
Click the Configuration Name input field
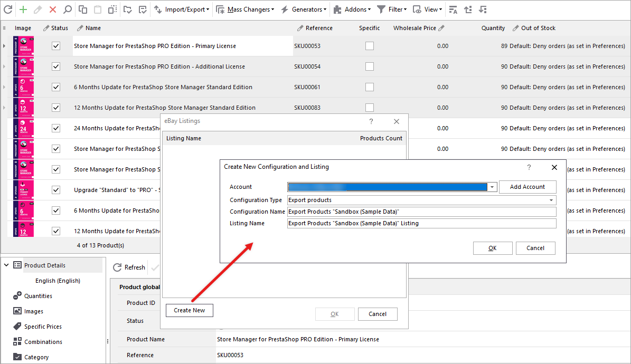(x=422, y=212)
